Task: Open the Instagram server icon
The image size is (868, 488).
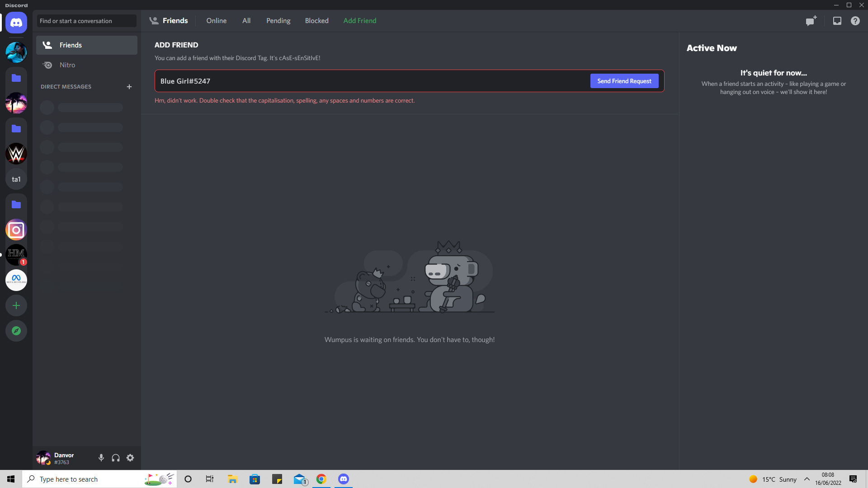Action: click(x=16, y=230)
